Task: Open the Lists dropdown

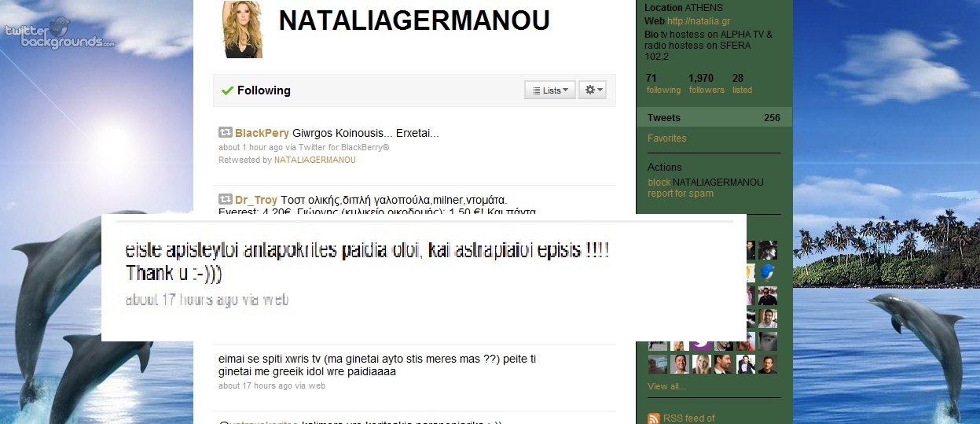Action: (x=550, y=90)
